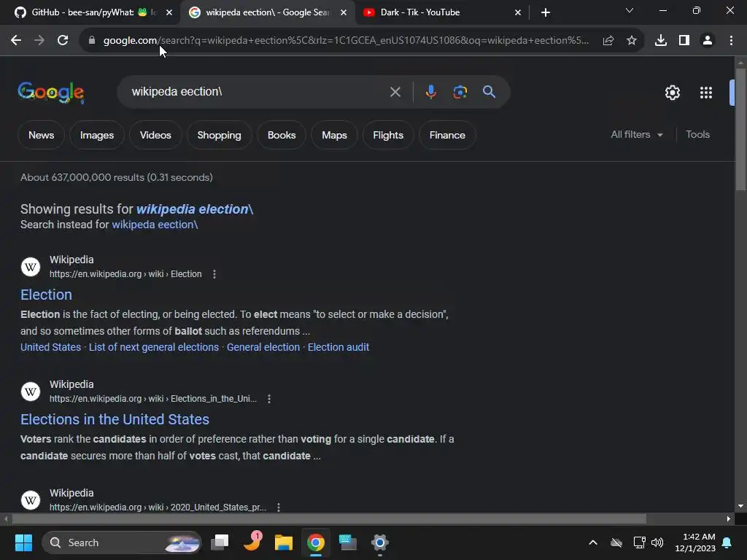Viewport: 747px width, 560px height.
Task: Reload the current page
Action: pos(63,41)
